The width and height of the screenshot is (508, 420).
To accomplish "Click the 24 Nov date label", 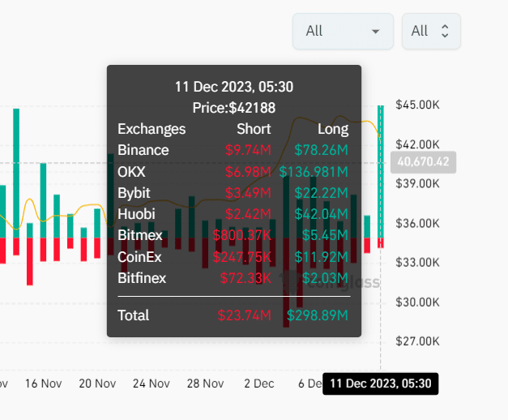I will 152,384.
